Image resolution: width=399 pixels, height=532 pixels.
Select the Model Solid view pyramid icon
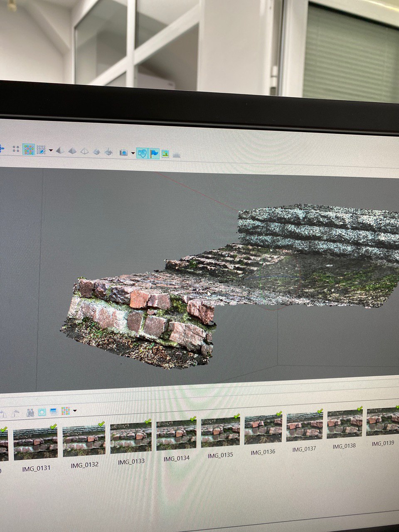pyautogui.click(x=72, y=151)
